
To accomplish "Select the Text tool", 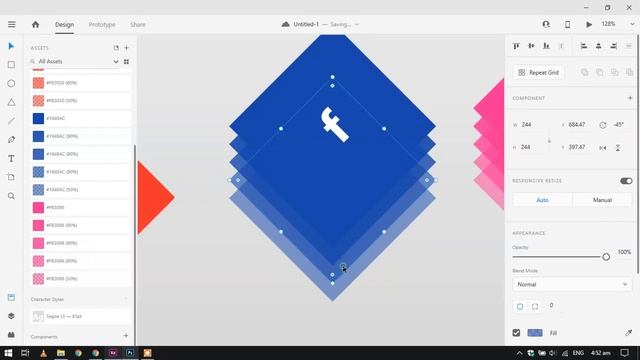I will click(x=11, y=158).
